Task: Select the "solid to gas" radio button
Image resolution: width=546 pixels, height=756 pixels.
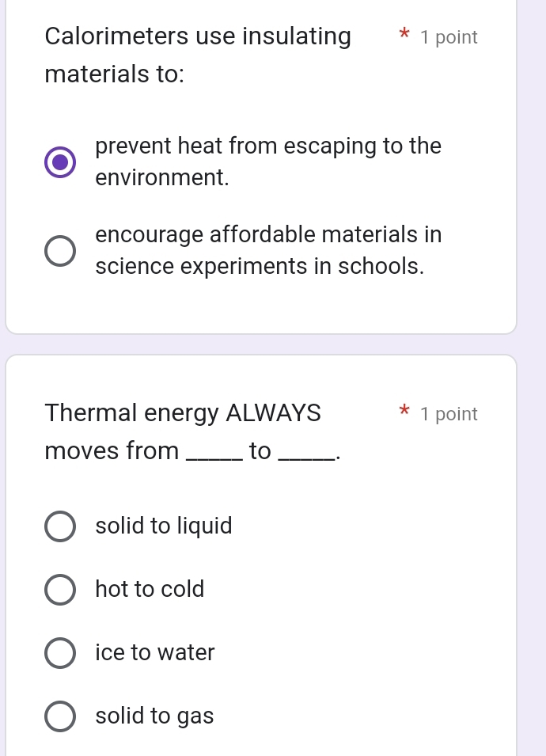Action: [60, 716]
